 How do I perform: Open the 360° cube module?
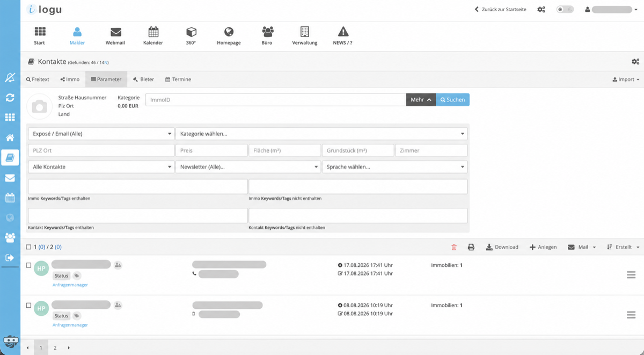coord(191,36)
